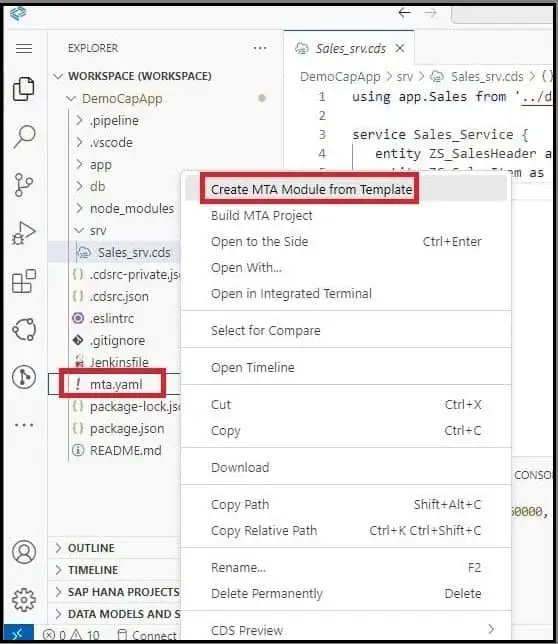Open Source Control view icon
Viewport: 558px width, 644px height.
coord(23,184)
